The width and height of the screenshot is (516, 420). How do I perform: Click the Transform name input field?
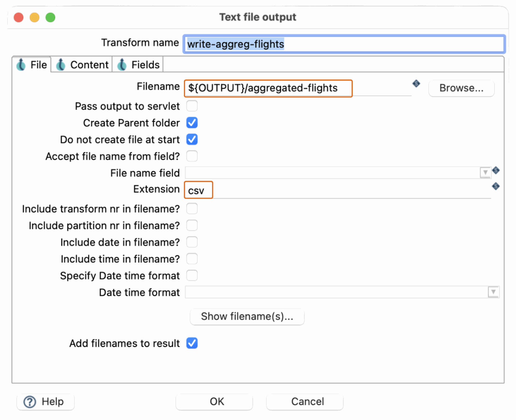[344, 44]
